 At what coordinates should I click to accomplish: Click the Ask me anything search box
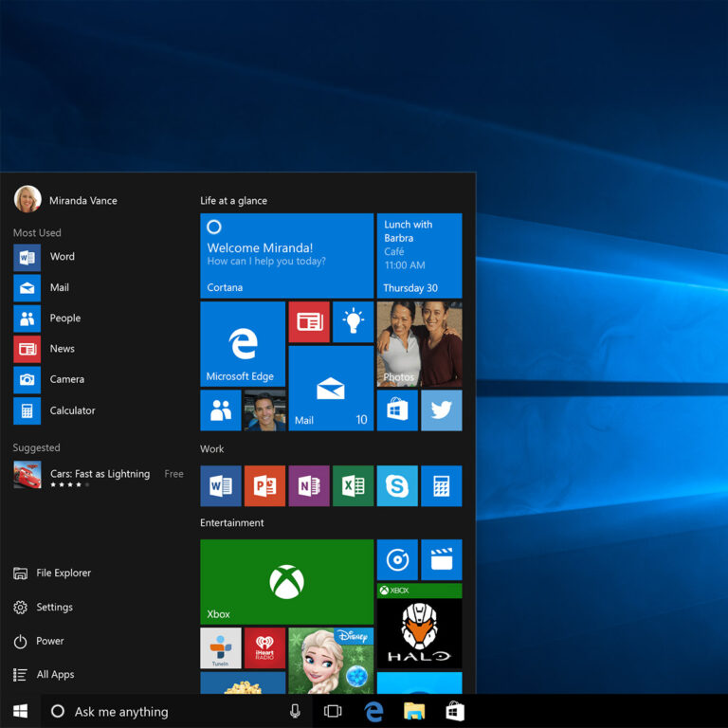[x=176, y=711]
